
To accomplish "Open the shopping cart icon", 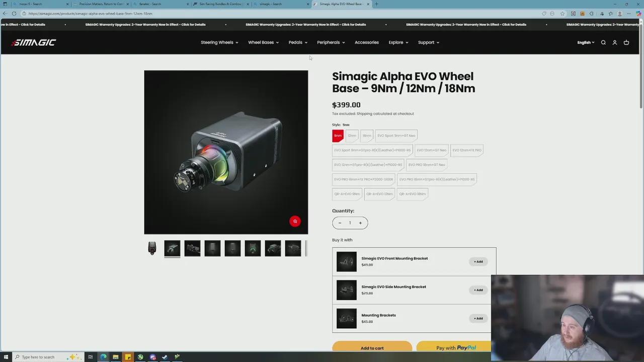I will pyautogui.click(x=626, y=43).
